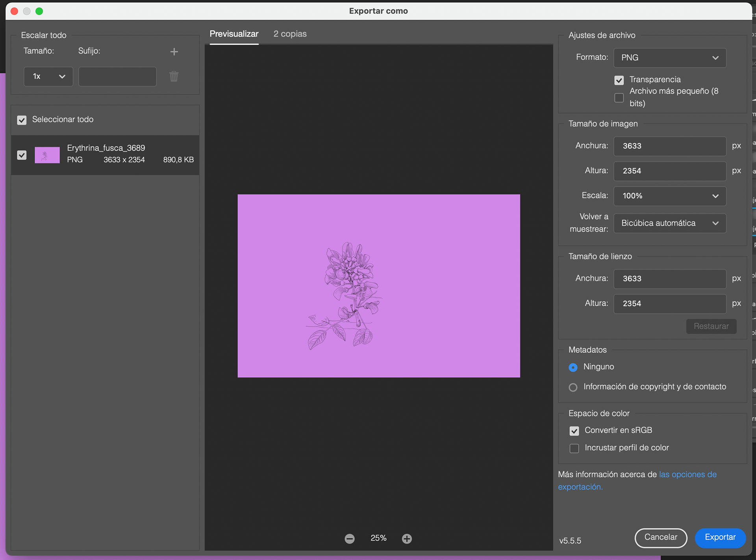Open the Escala 100% dropdown
This screenshot has width=756, height=560.
(x=670, y=196)
